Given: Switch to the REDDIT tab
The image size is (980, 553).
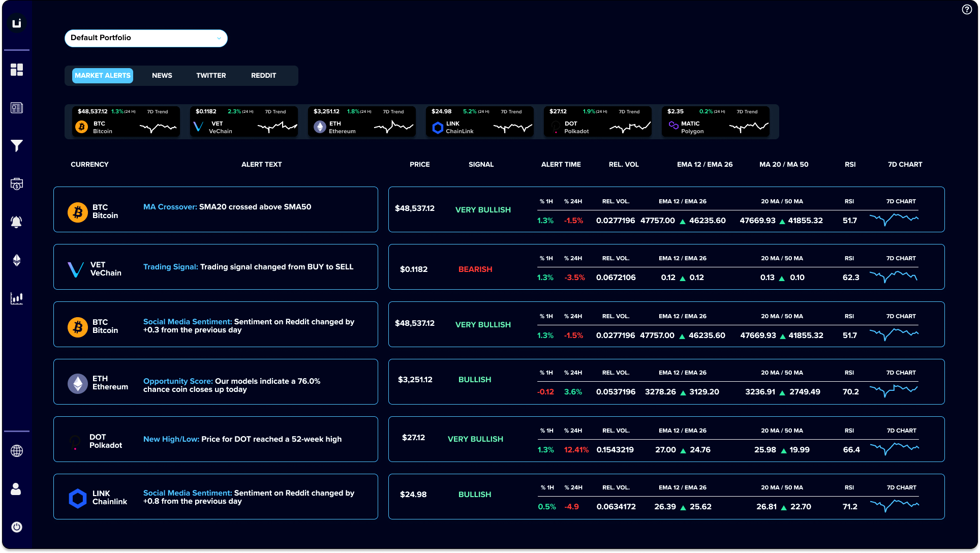Looking at the screenshot, I should (263, 75).
